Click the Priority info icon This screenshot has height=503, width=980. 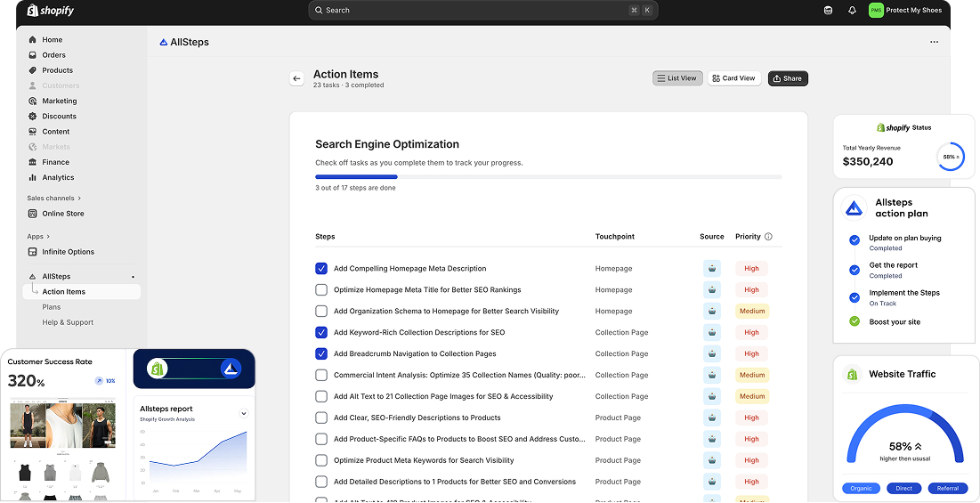(x=768, y=237)
